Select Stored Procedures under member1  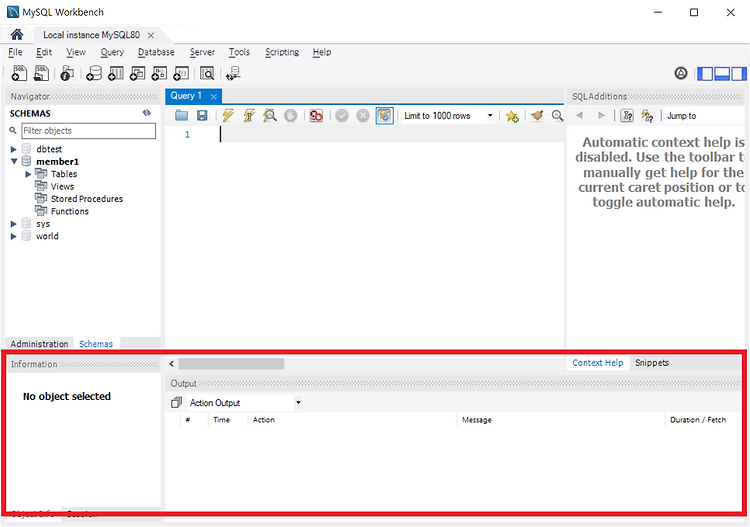click(x=87, y=199)
